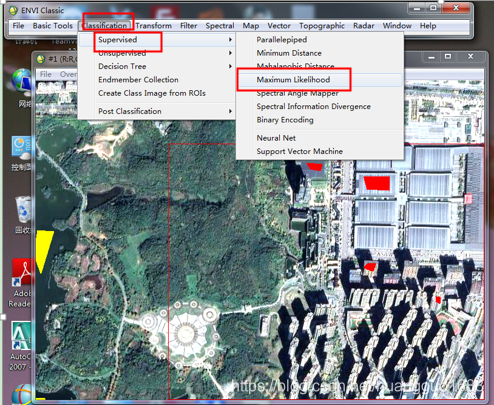The height and width of the screenshot is (405, 494).
Task: Select Parallelepiped classifier
Action: pyautogui.click(x=320, y=40)
